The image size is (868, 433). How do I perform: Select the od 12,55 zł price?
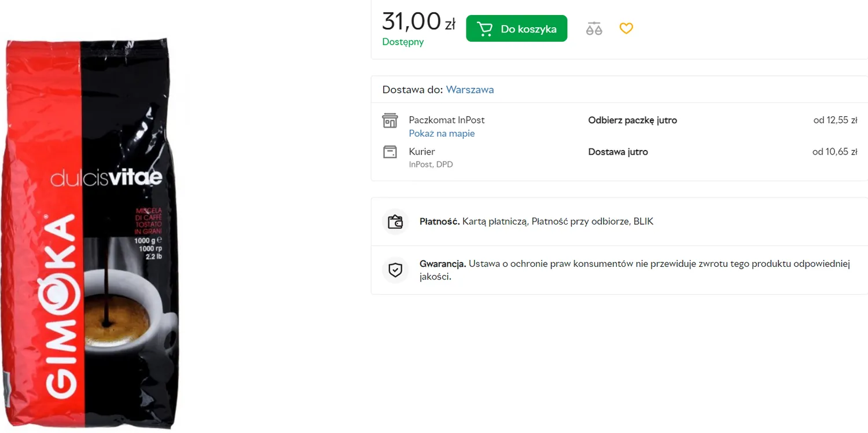click(x=835, y=120)
